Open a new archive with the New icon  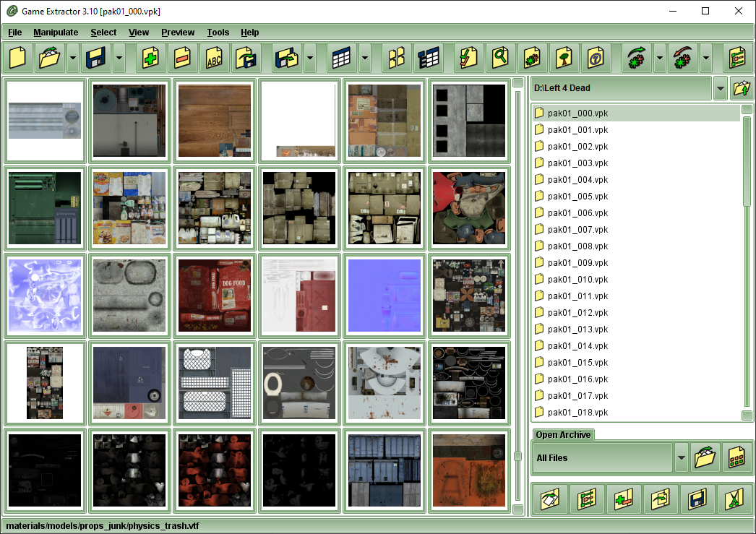tap(17, 58)
